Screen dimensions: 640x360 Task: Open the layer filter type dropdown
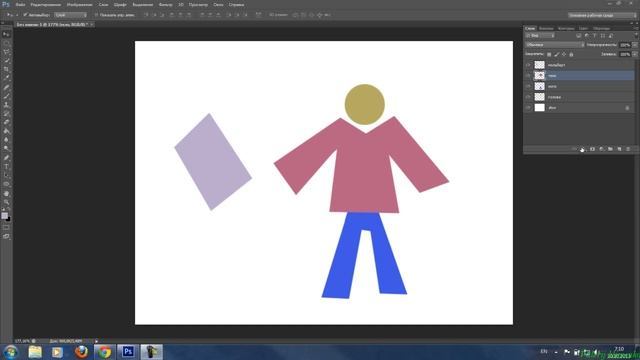click(540, 36)
